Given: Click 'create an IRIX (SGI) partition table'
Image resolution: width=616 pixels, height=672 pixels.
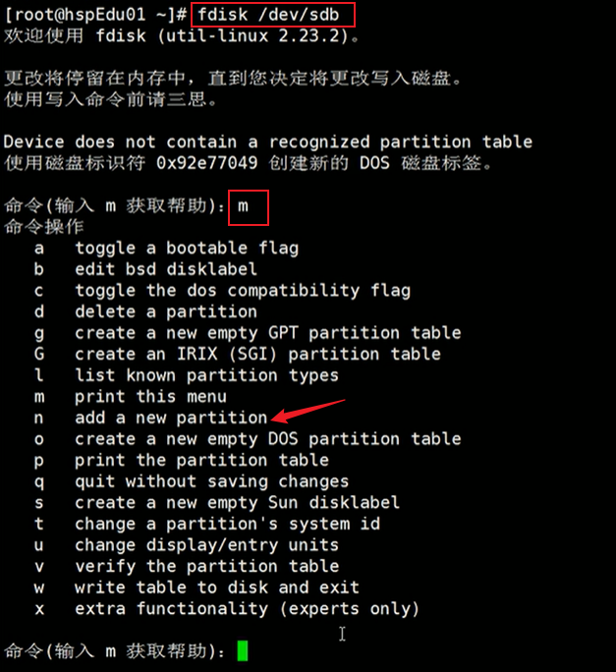Looking at the screenshot, I should point(257,354).
